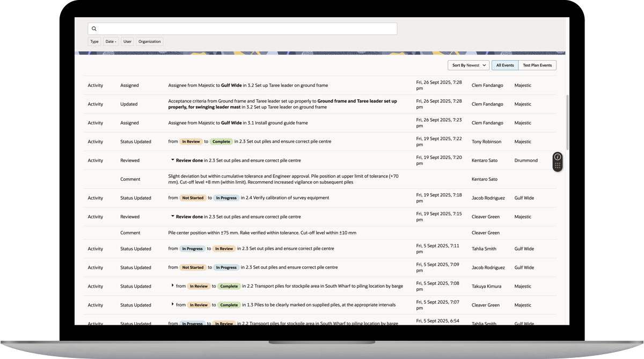Switch to All Events view
This screenshot has height=359, width=644.
[x=504, y=65]
